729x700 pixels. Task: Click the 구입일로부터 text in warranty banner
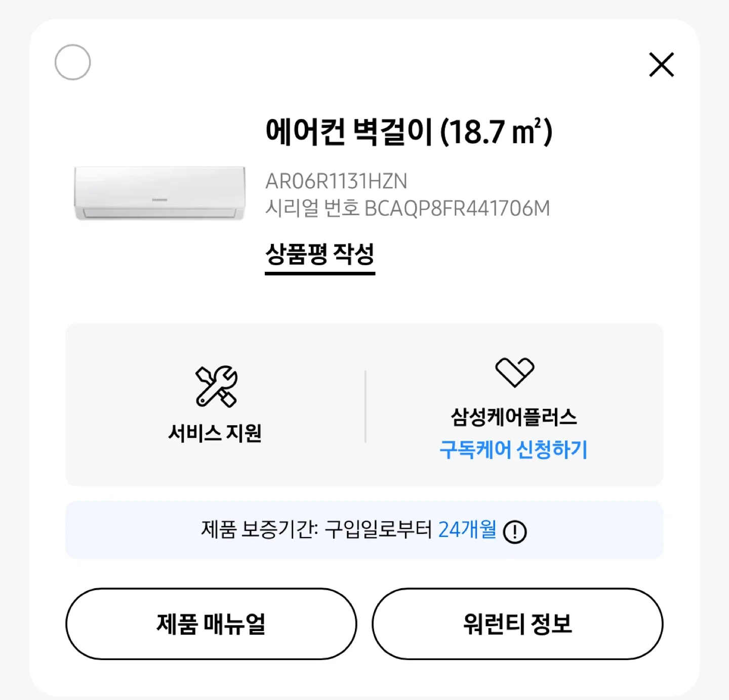click(x=378, y=530)
